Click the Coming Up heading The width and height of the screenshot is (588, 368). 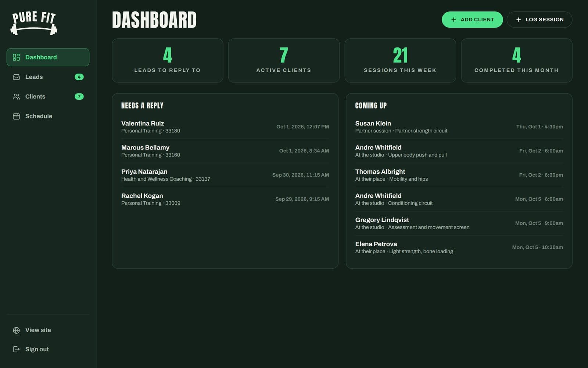point(371,106)
